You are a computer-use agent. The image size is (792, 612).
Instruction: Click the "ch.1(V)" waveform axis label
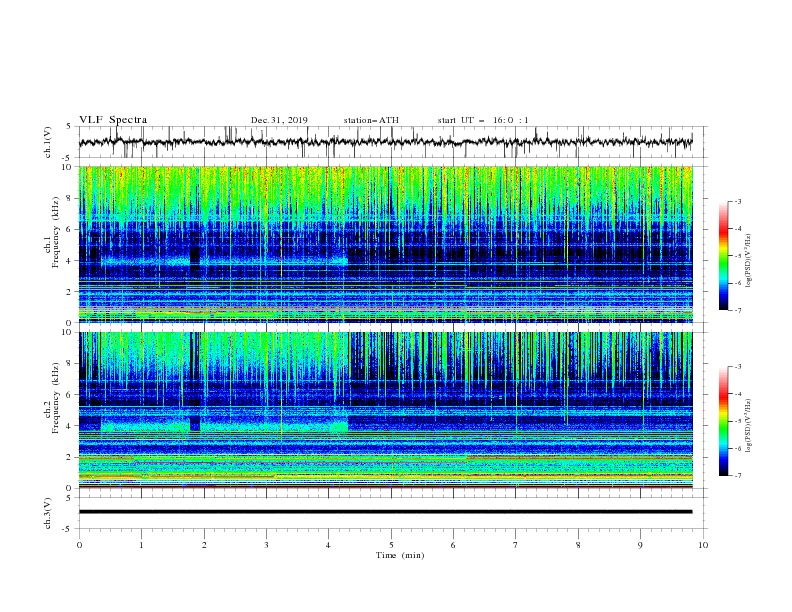pos(47,142)
